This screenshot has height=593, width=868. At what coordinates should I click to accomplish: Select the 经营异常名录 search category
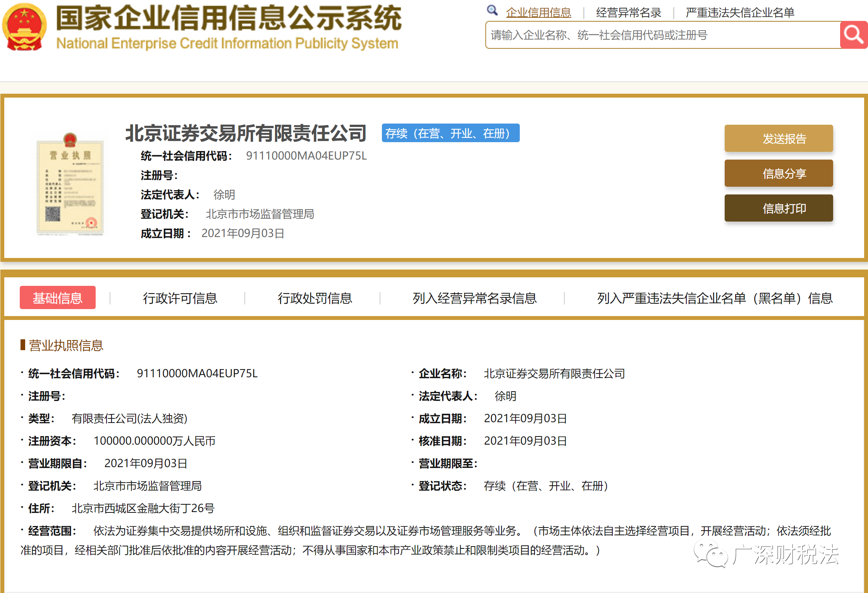point(628,13)
